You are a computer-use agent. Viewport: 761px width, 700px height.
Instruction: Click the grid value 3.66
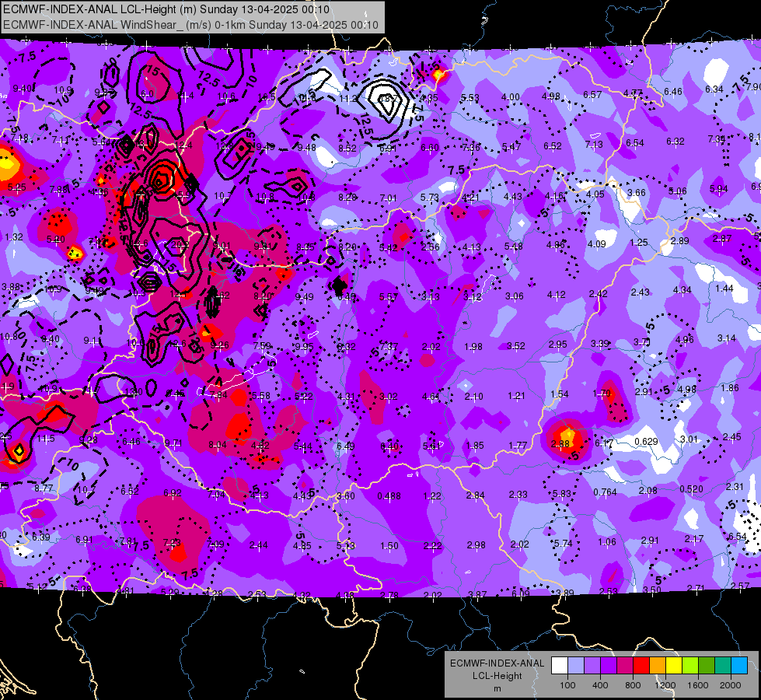637,193
